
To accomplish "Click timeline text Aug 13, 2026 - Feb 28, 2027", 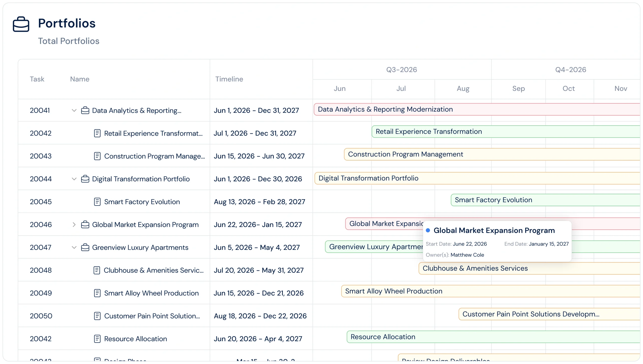I will pyautogui.click(x=259, y=202).
